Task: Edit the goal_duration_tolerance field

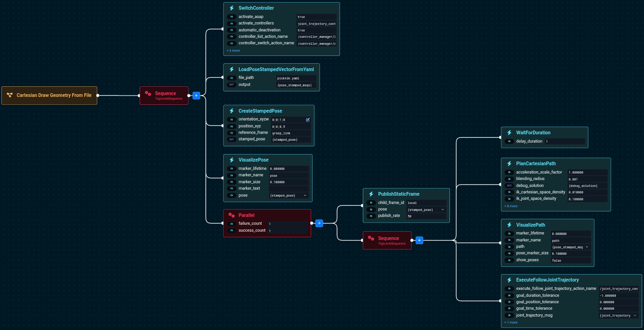Action: tap(618, 295)
